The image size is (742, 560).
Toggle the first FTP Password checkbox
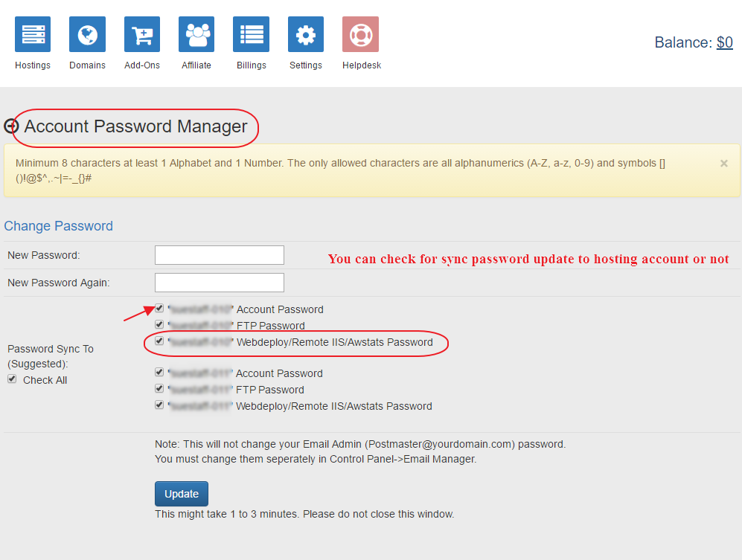click(x=159, y=325)
